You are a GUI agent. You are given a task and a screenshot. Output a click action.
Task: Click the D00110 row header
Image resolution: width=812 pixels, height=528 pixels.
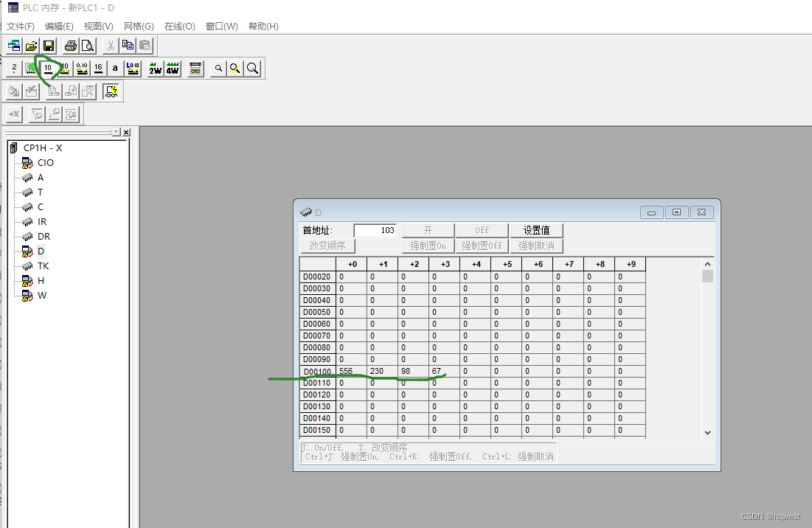click(x=317, y=383)
